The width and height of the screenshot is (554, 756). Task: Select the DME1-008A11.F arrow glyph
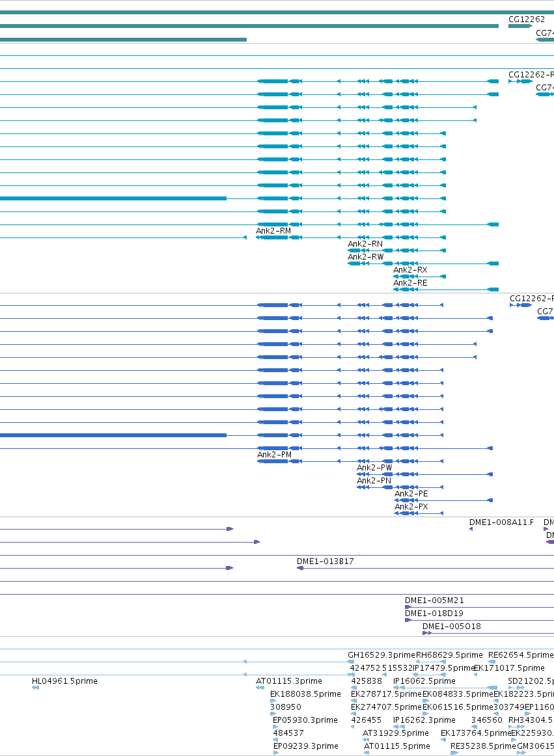coord(471,530)
